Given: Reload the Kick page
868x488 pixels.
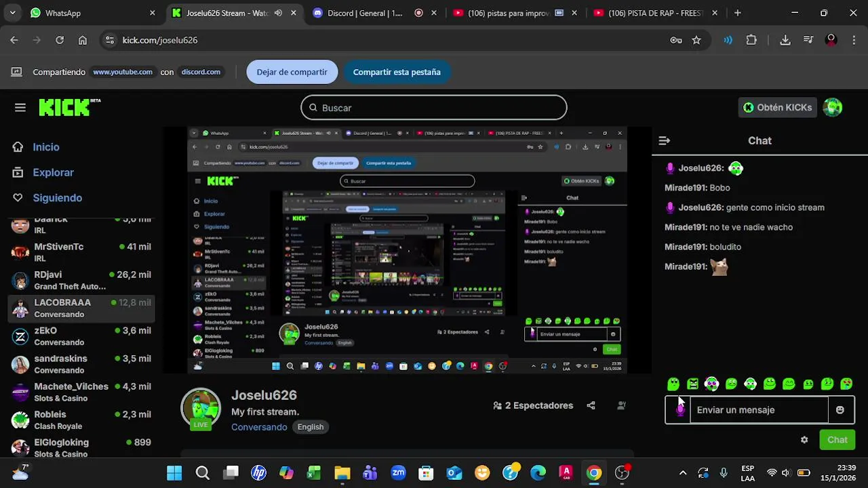Looking at the screenshot, I should click(x=60, y=40).
